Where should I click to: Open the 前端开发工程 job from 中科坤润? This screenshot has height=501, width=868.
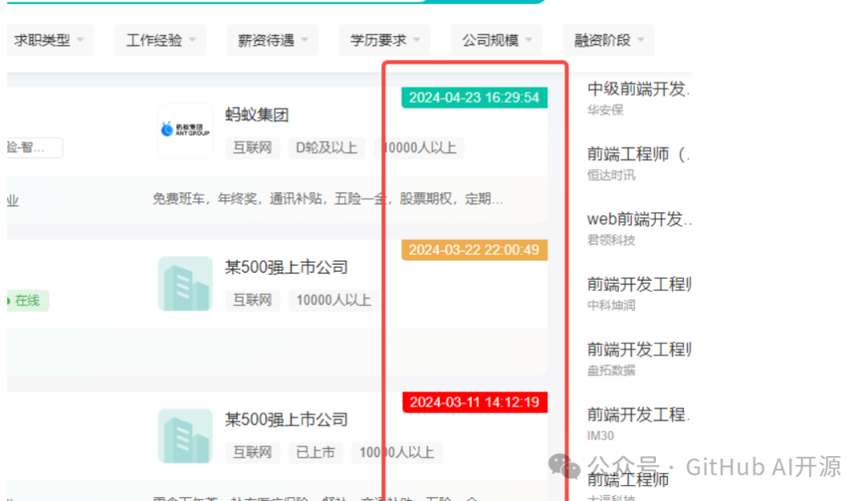coord(640,285)
